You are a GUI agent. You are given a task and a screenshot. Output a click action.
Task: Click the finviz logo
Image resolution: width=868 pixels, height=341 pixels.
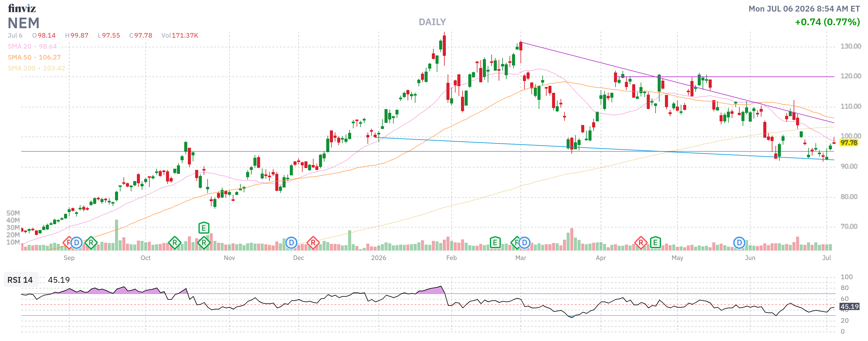[22, 8]
